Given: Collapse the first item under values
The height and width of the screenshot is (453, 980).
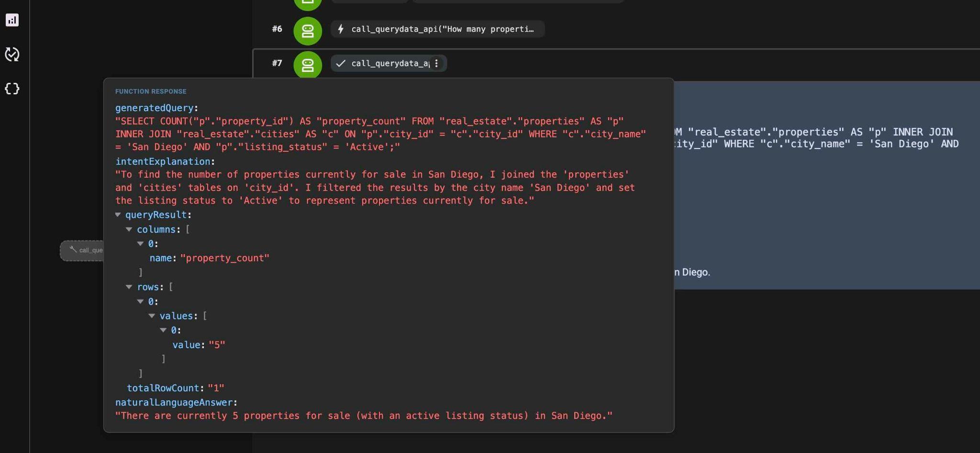Looking at the screenshot, I should [163, 330].
